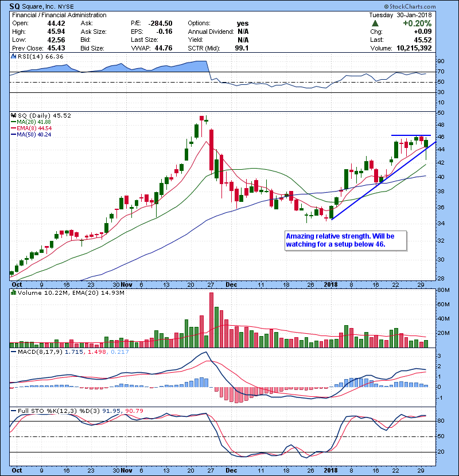The width and height of the screenshot is (459, 476).
Task: Click the candlestick icon beside SQ (Daily)
Action: point(13,115)
